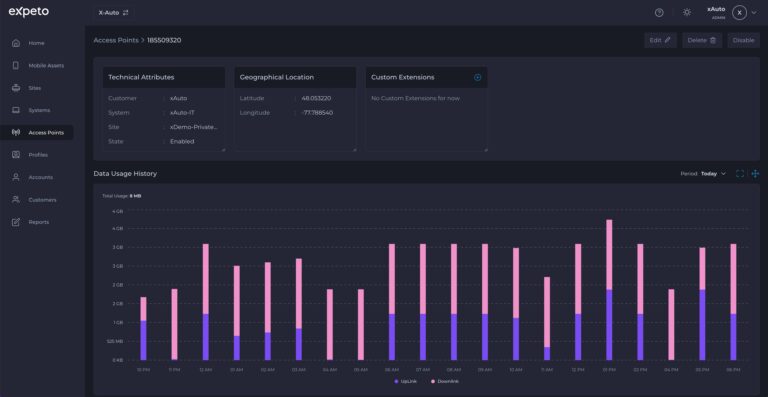768x397 pixels.
Task: Click the Custom Extensions card resize handle
Action: (x=485, y=149)
